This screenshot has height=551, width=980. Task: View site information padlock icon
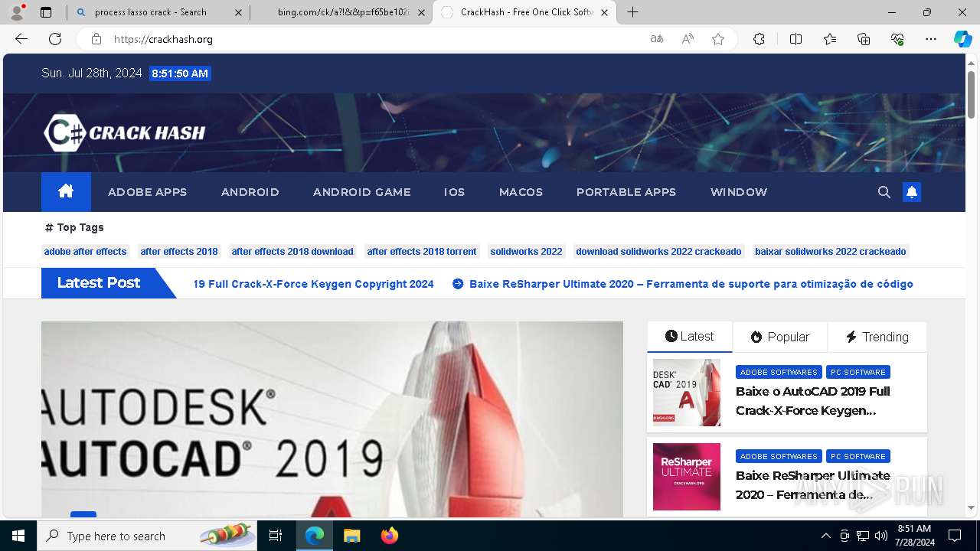point(96,39)
